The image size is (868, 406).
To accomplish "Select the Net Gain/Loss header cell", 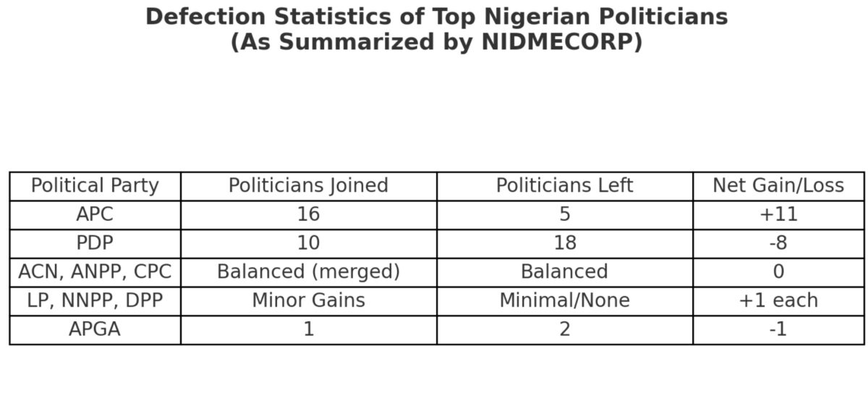I will 778,186.
